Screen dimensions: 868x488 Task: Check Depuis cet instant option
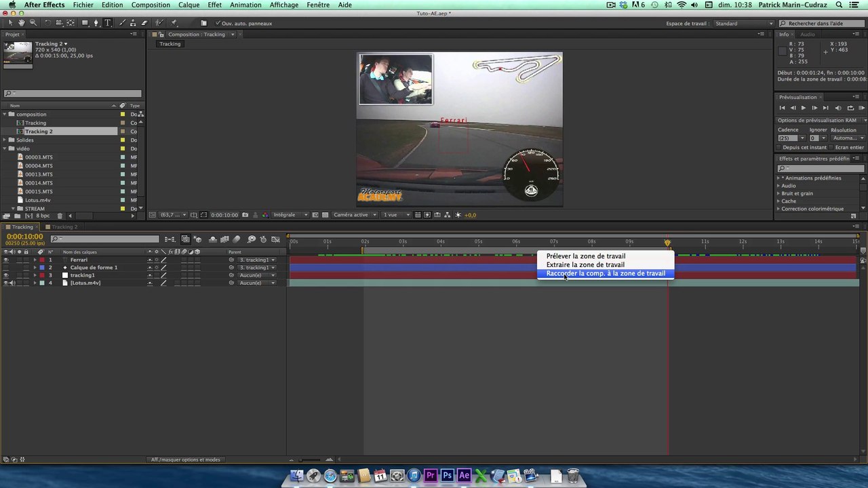(780, 147)
